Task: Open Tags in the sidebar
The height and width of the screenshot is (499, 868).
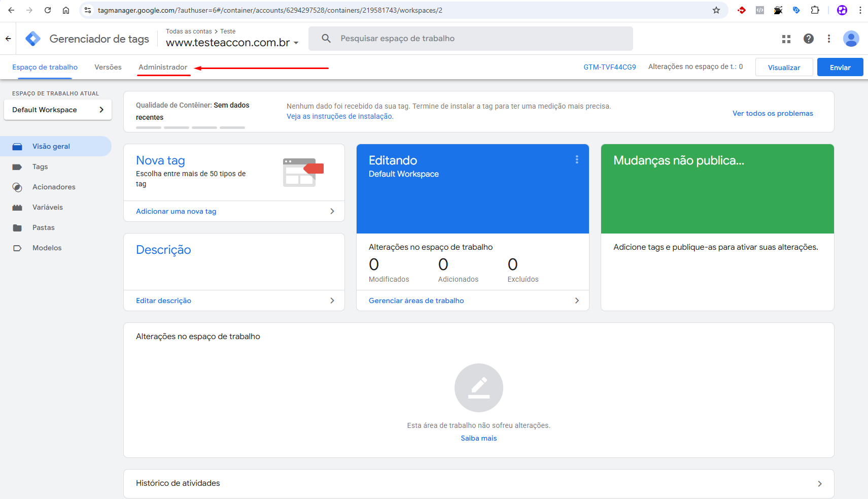Action: [40, 167]
